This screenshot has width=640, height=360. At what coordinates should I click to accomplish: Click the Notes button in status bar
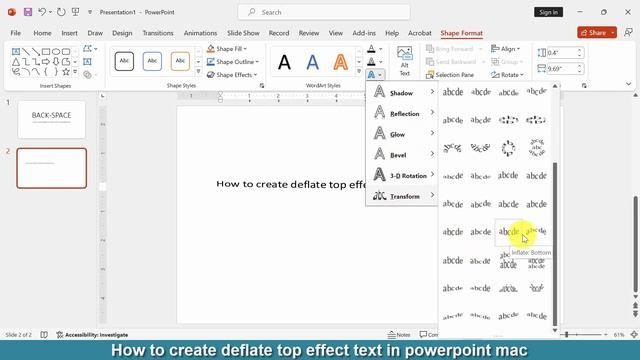[399, 335]
